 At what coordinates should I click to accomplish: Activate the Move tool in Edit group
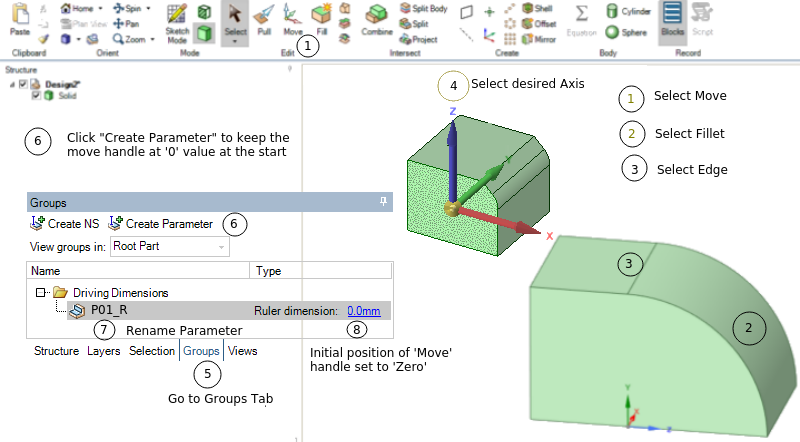coord(293,19)
